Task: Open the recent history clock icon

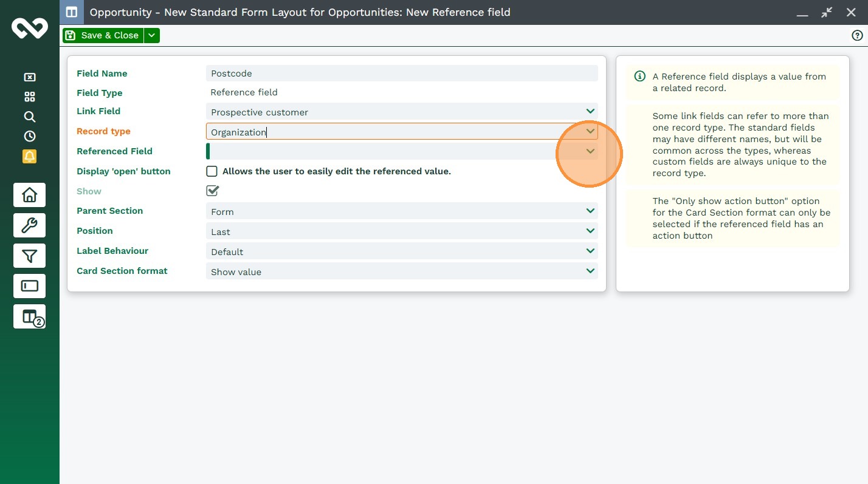Action: 29,136
